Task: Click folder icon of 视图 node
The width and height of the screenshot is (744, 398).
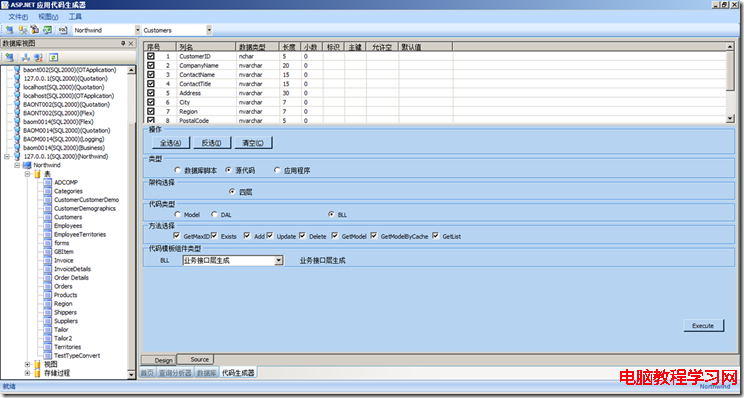Action: click(x=37, y=364)
